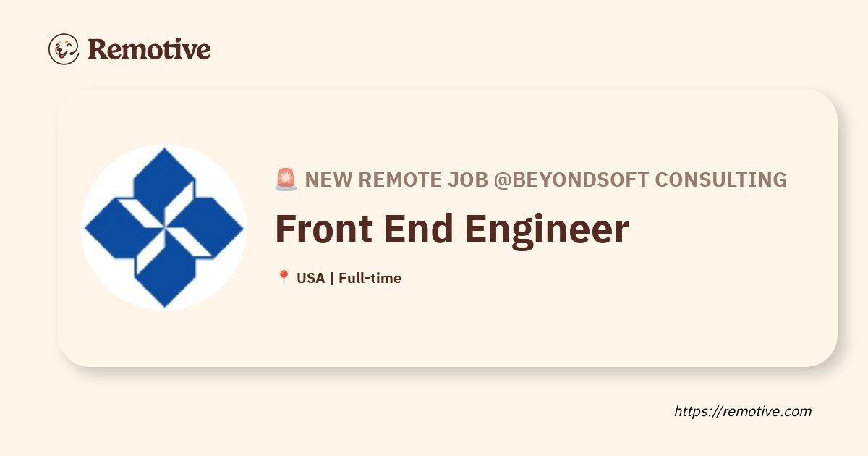Image resolution: width=868 pixels, height=456 pixels.
Task: Click the "Full-time" job type label
Action: 370,278
